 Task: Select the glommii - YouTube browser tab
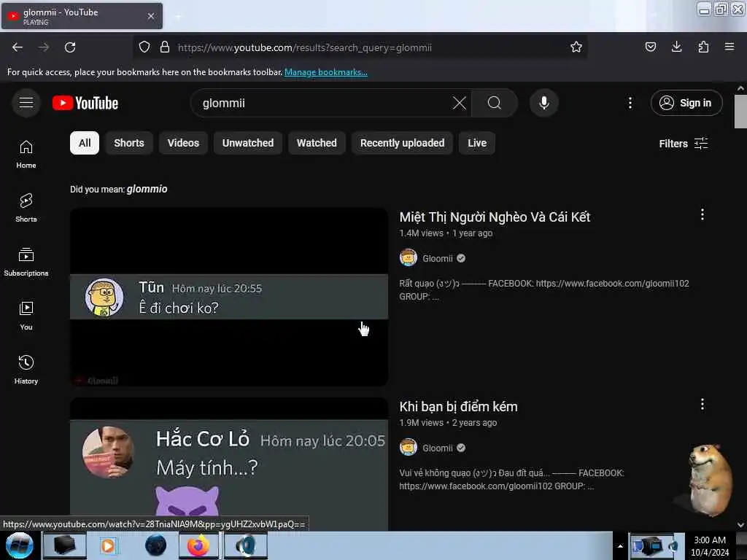82,16
